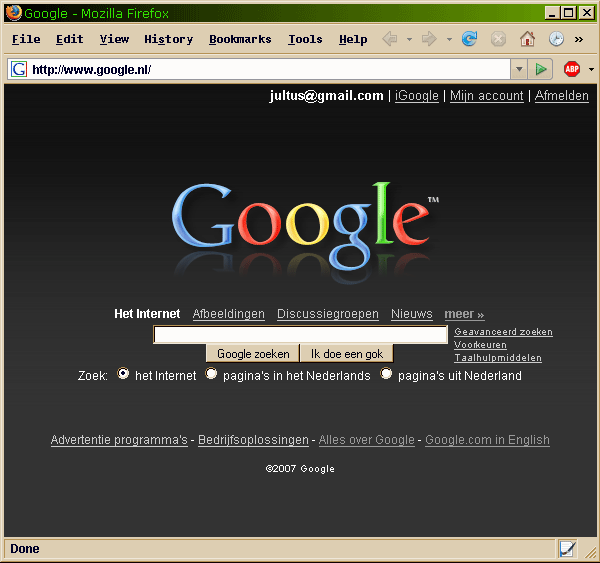Viewport: 600px width, 563px height.
Task: Click the Google favicon in address bar
Action: [x=18, y=69]
